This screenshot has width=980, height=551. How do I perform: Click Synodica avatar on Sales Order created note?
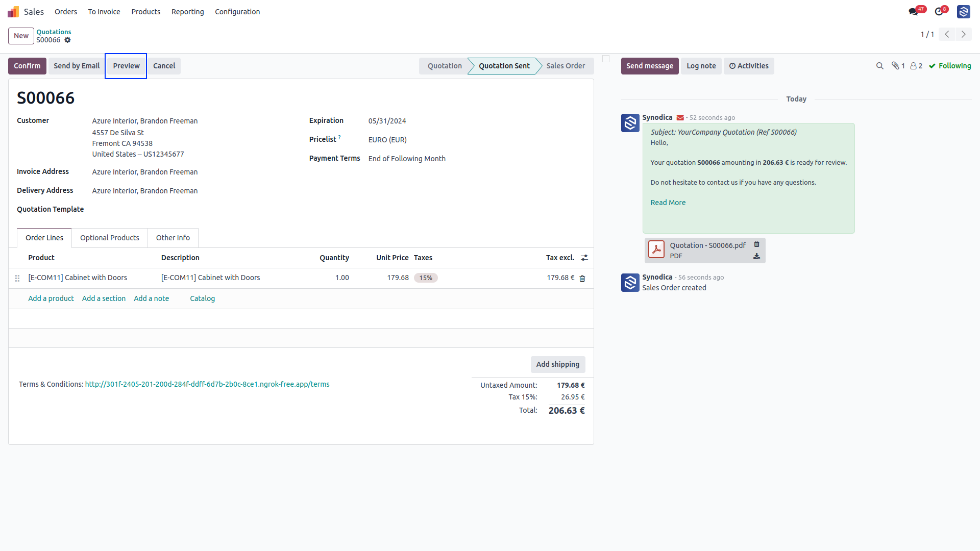point(630,283)
